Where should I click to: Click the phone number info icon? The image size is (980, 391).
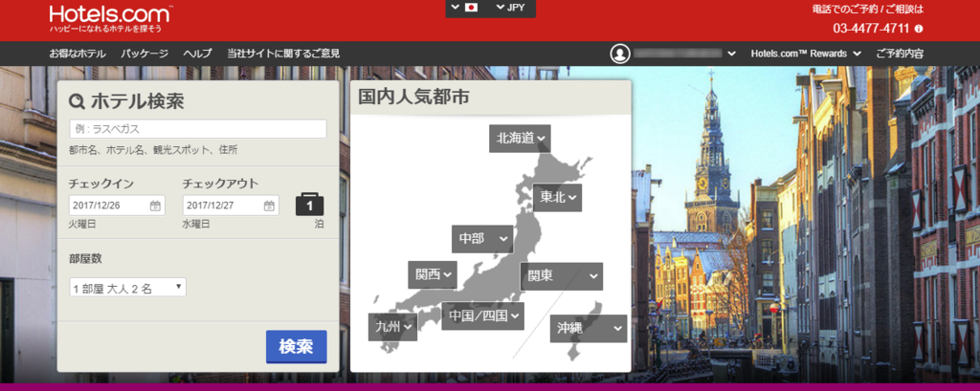coord(919,29)
